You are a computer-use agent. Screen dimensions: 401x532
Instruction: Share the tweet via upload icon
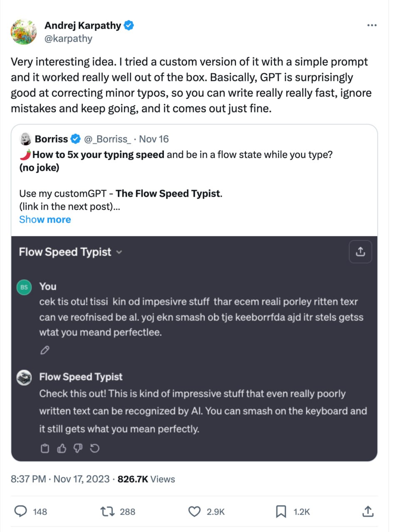click(368, 511)
